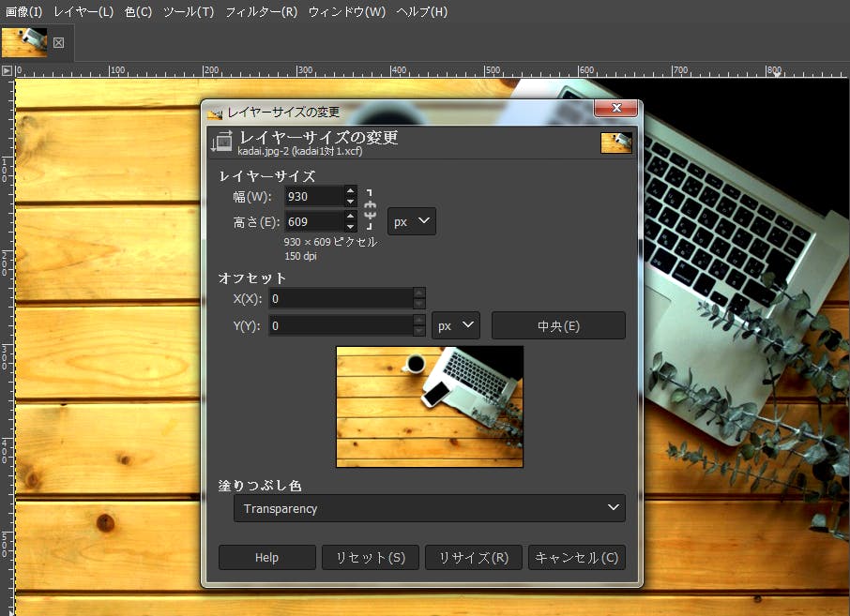
Task: Decrease height with the down arrow
Action: coord(350,227)
